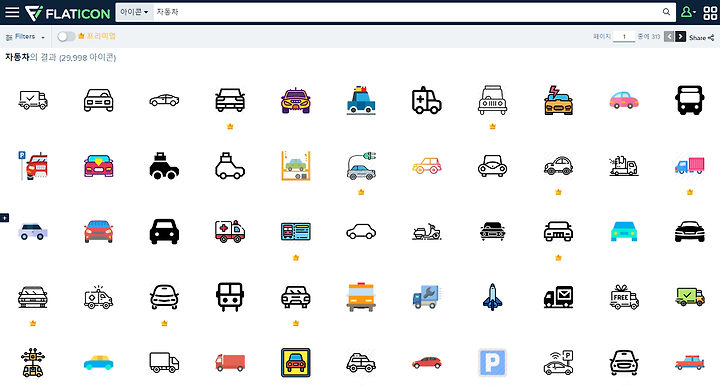Viewport: 720px width, 386px height.
Task: Focus the search field containing 자동차
Action: (406, 12)
